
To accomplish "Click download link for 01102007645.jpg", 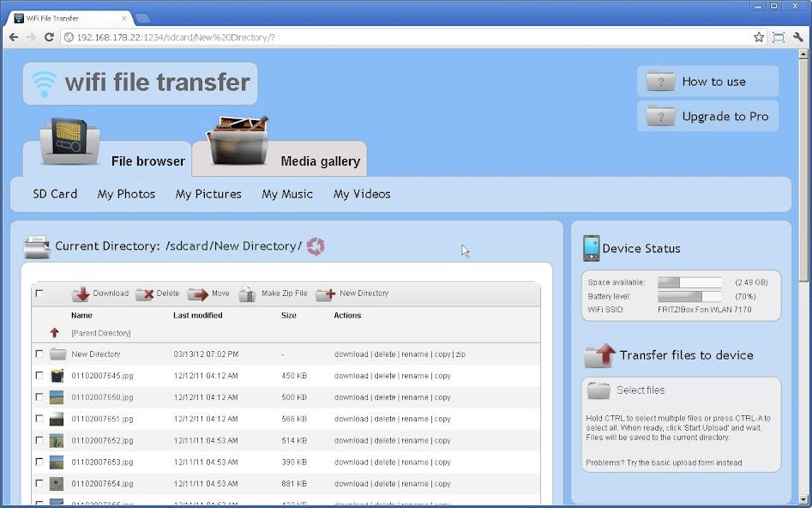I will click(x=351, y=376).
